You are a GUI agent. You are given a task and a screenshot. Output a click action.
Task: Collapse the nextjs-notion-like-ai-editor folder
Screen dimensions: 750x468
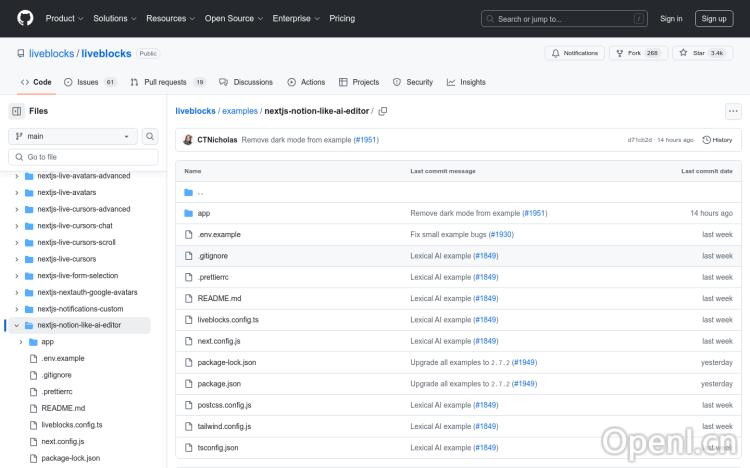(x=17, y=325)
